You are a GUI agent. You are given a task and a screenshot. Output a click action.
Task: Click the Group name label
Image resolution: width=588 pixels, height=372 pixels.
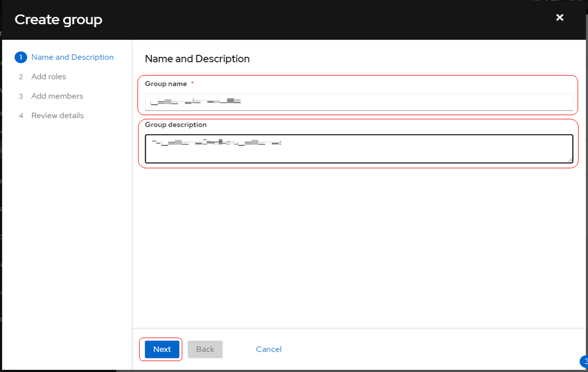point(166,84)
